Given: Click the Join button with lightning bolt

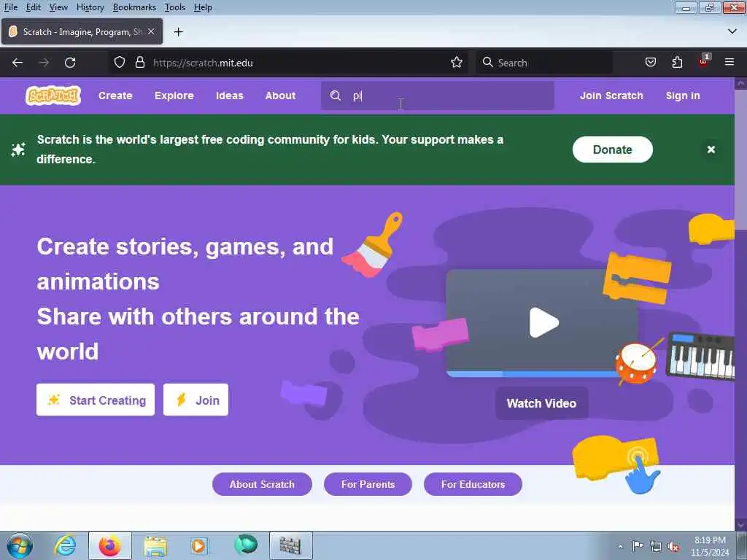Looking at the screenshot, I should 196,400.
